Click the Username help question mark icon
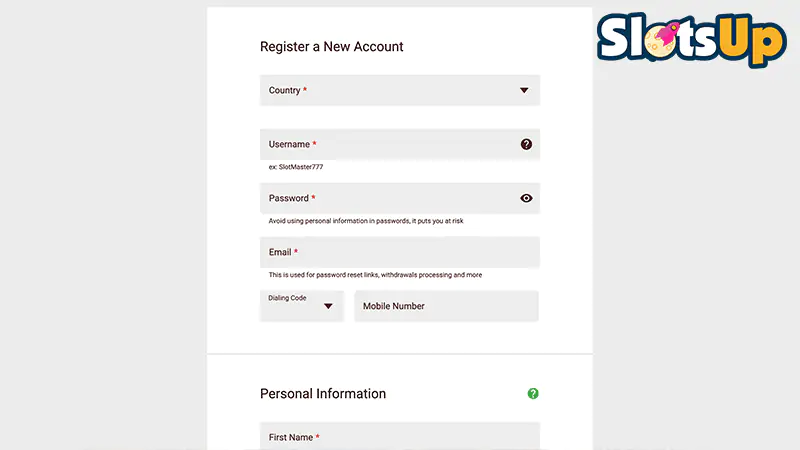The height and width of the screenshot is (450, 800). point(526,144)
